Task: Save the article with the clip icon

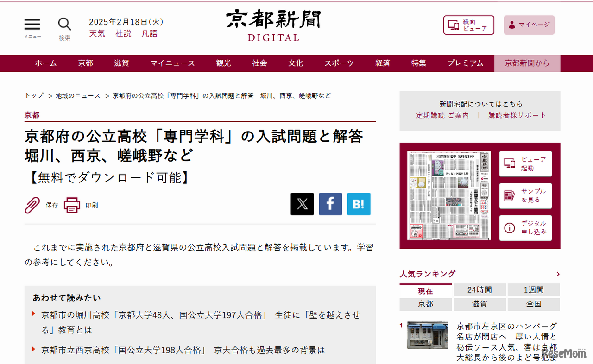Action: pos(32,204)
